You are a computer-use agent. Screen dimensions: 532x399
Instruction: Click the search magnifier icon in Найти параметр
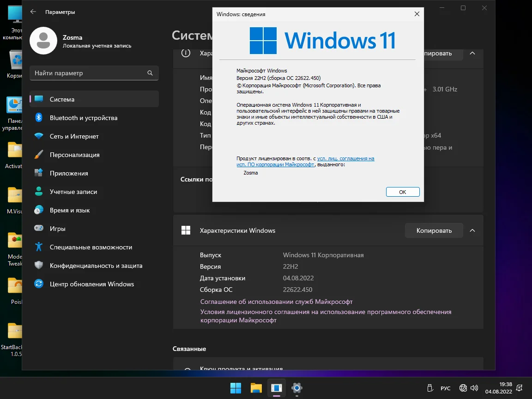pyautogui.click(x=150, y=73)
